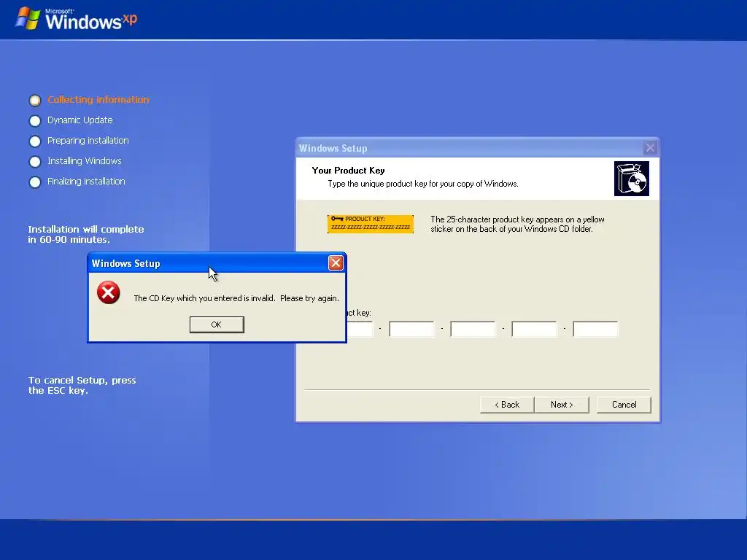Click OK in the invalid CD Key dialog

[217, 324]
